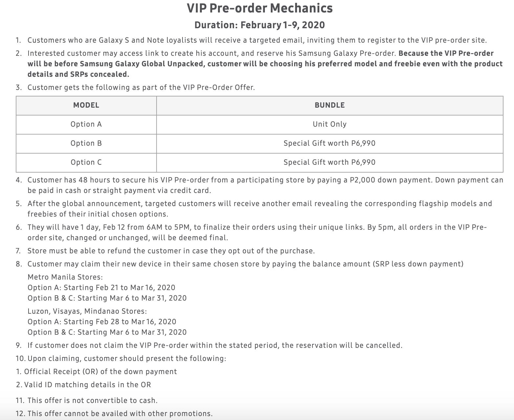Click the store refund rule in item 7

[171, 251]
